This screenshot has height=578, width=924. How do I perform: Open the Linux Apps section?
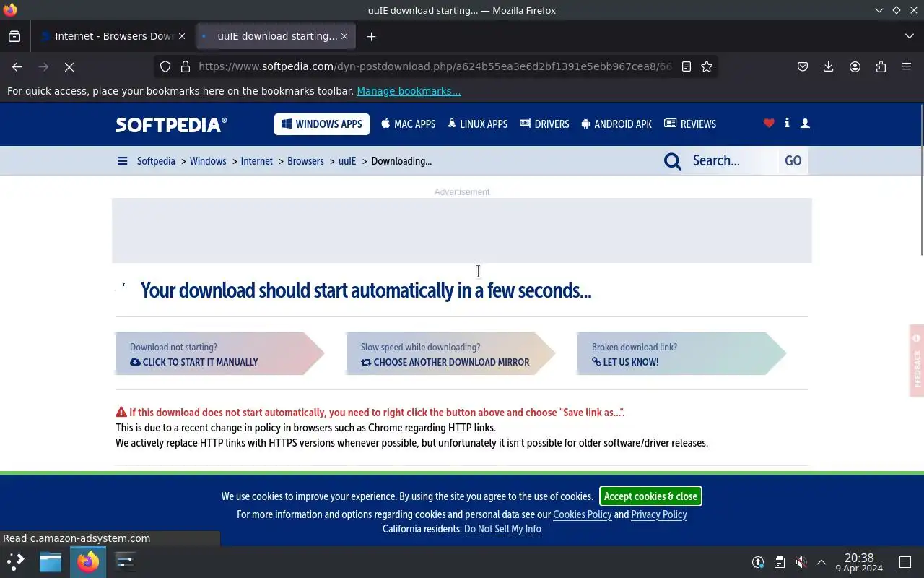tap(478, 124)
